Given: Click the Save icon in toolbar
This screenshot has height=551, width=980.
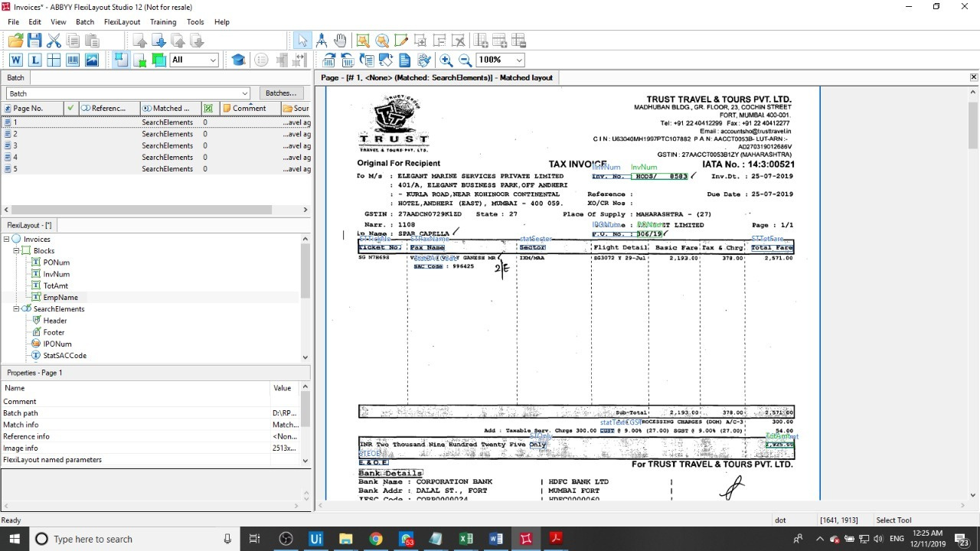Looking at the screenshot, I should pyautogui.click(x=34, y=41).
